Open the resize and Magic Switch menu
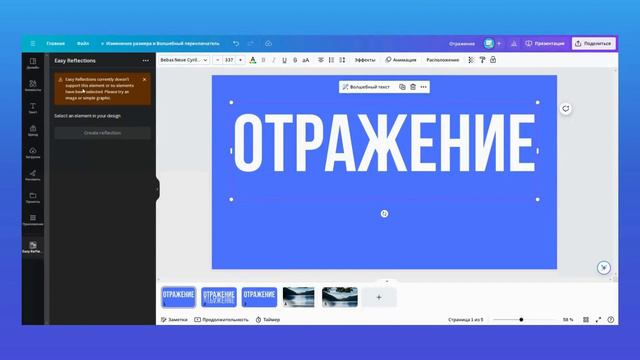 (160, 43)
